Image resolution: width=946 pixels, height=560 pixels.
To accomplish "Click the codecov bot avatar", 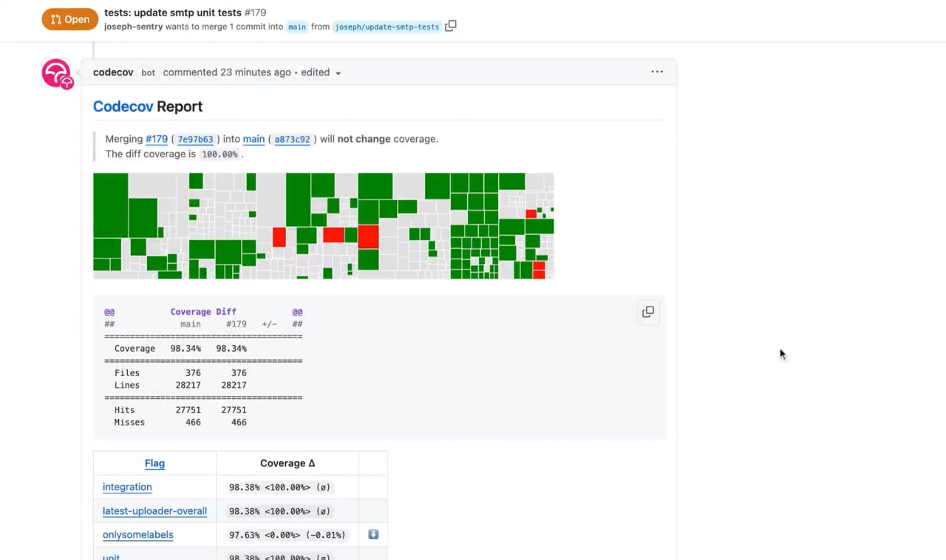I will click(x=57, y=74).
